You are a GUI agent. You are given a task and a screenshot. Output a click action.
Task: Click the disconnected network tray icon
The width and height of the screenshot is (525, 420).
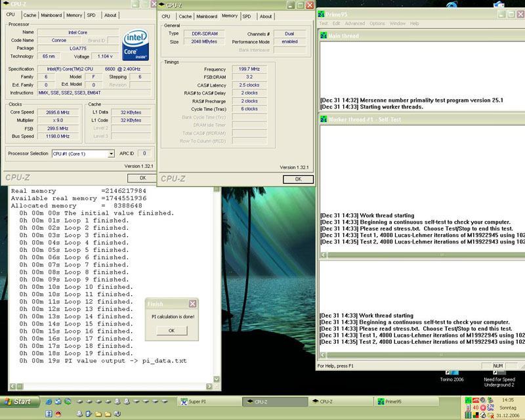tap(490, 415)
